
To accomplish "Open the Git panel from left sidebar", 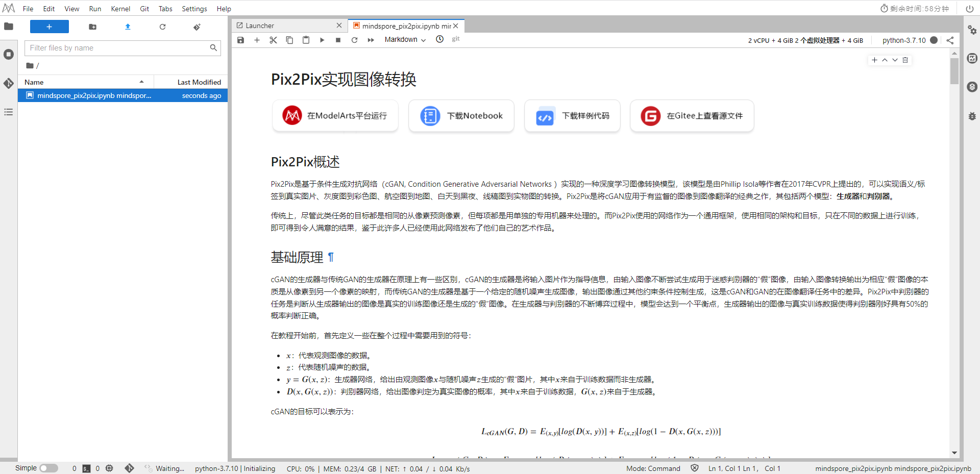I will tap(8, 84).
